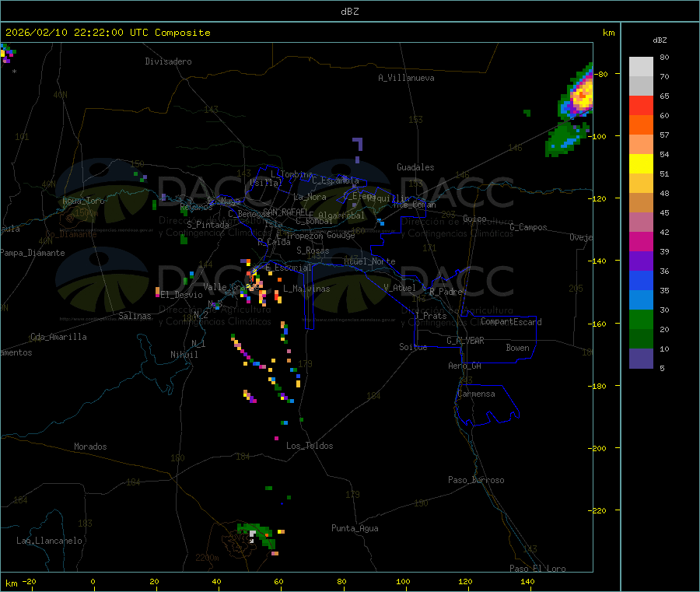Click the 'S_Pintada' map label
Screen dimensions: 700x592
click(x=208, y=225)
